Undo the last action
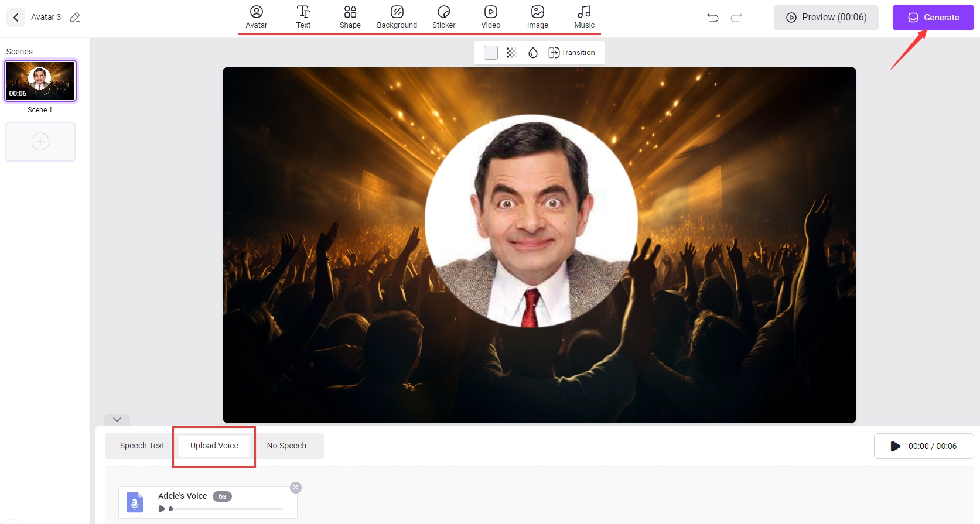The height and width of the screenshot is (524, 980). point(713,18)
